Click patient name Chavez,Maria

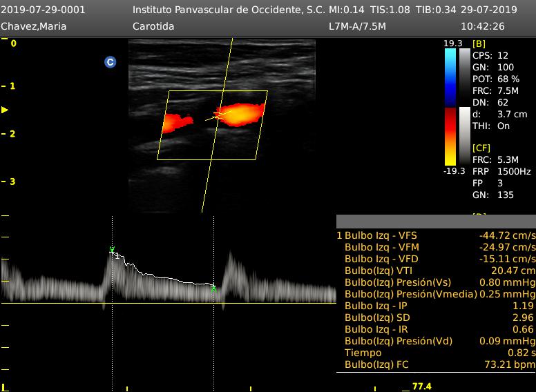point(33,26)
